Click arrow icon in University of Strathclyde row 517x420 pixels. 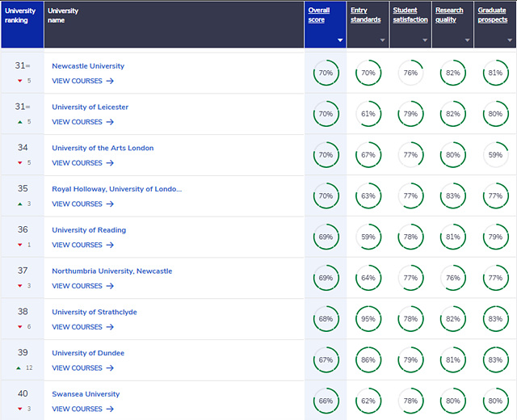pos(110,327)
